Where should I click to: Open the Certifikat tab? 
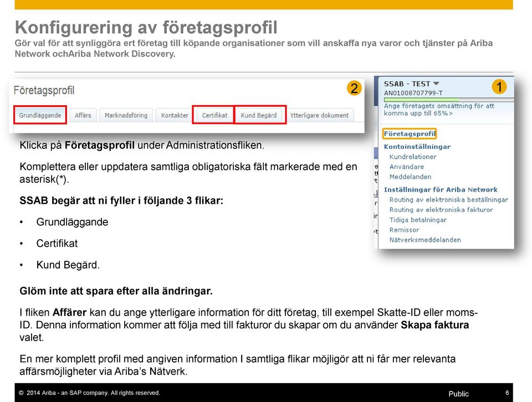click(x=214, y=115)
